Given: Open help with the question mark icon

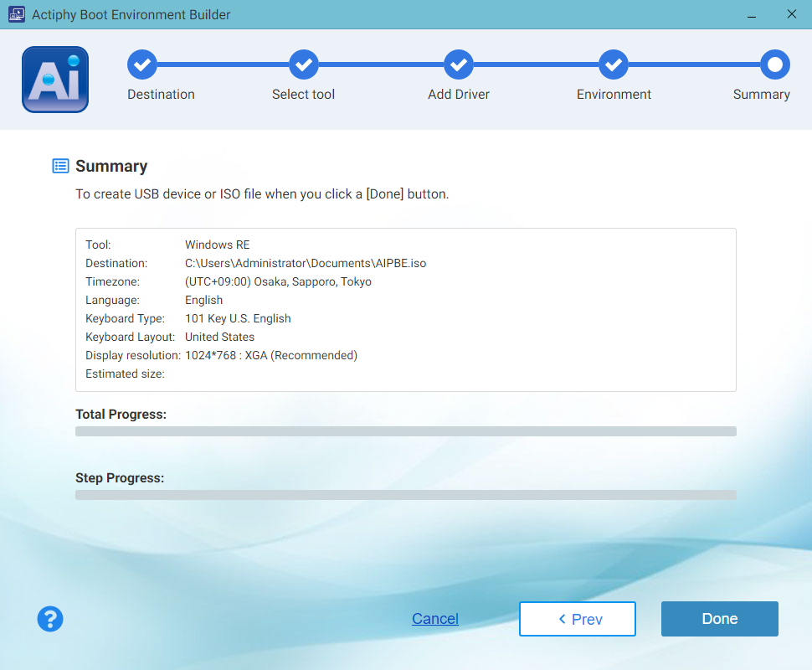Looking at the screenshot, I should click(50, 619).
